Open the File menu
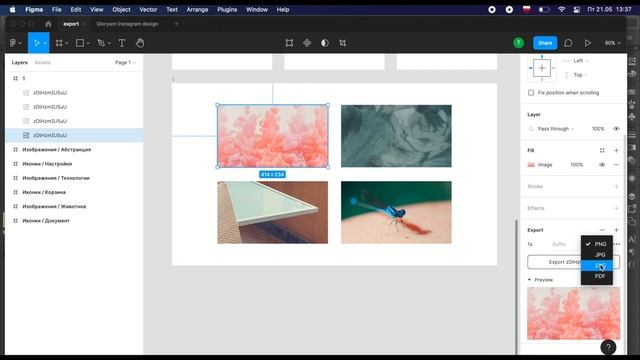This screenshot has width=640, height=360. 57,9
